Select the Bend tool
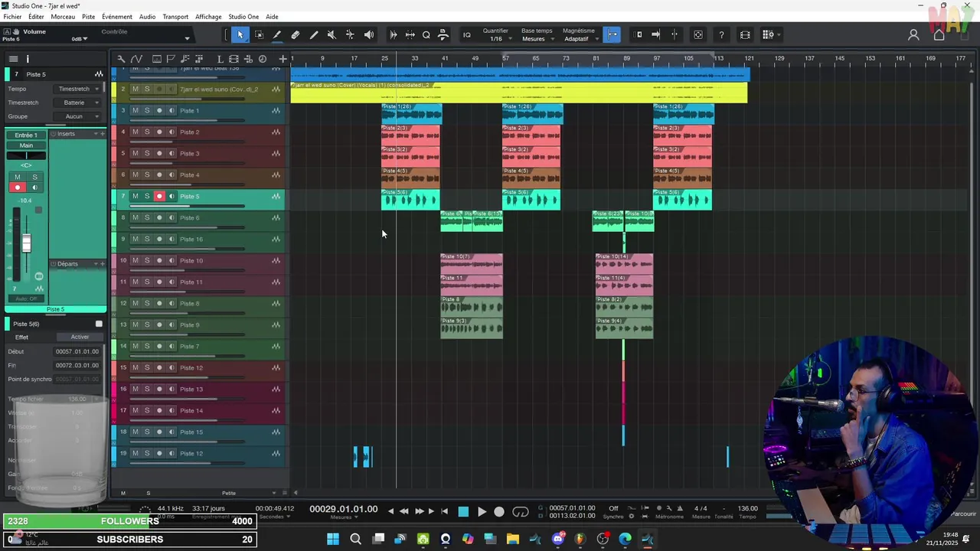 pos(350,34)
